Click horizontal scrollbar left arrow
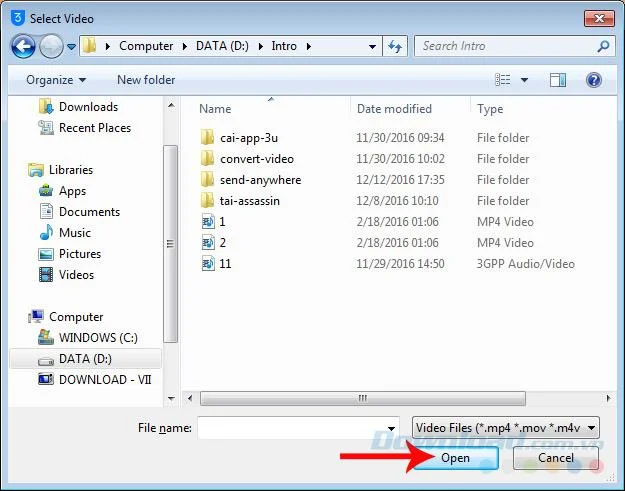Screen dimensions: 625x491 click(190, 398)
